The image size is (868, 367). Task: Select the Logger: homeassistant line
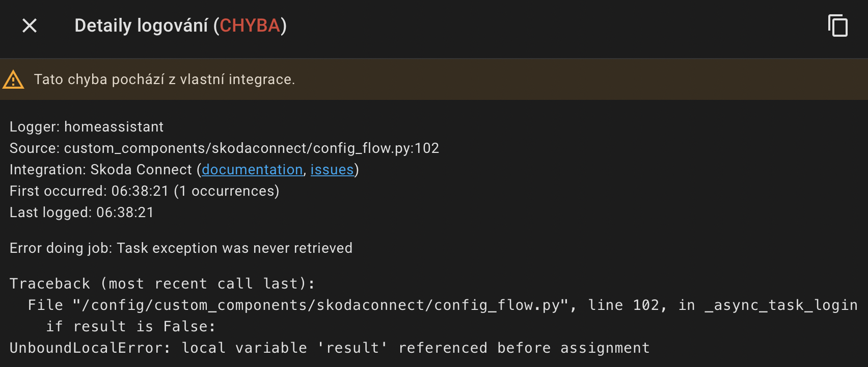point(86,127)
